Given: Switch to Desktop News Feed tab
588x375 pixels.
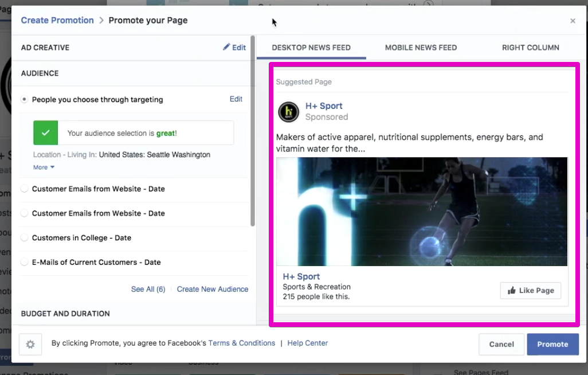Looking at the screenshot, I should [311, 48].
